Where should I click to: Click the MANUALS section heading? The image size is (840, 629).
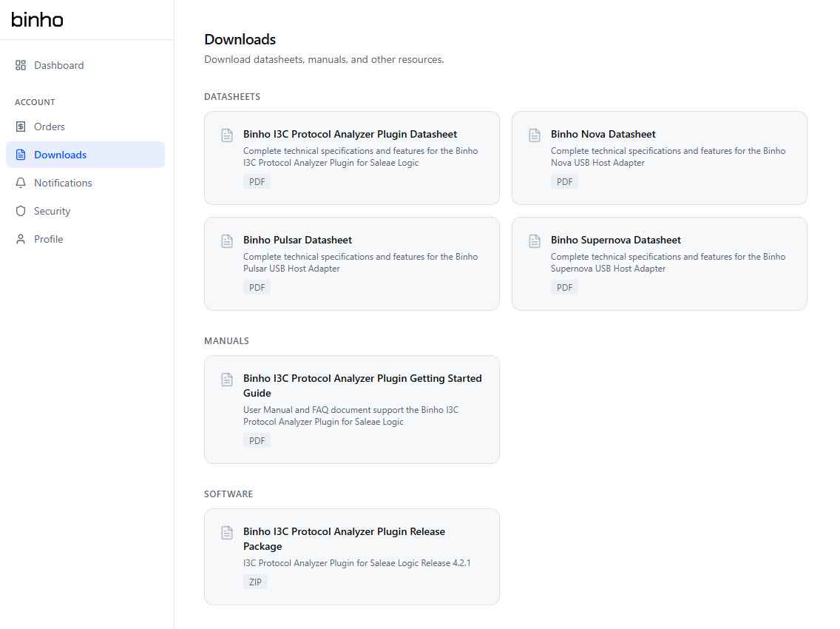(x=226, y=341)
